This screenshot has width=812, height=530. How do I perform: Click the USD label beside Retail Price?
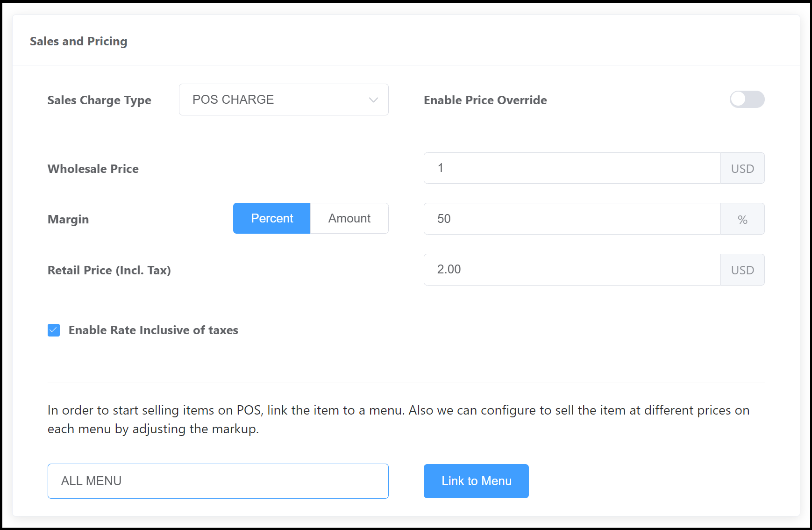tap(742, 270)
